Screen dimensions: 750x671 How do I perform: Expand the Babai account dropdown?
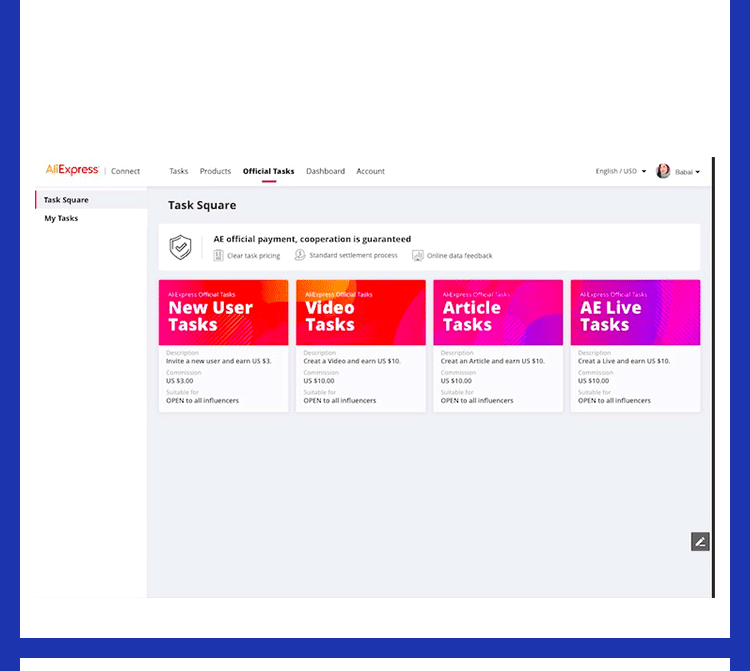pyautogui.click(x=687, y=172)
